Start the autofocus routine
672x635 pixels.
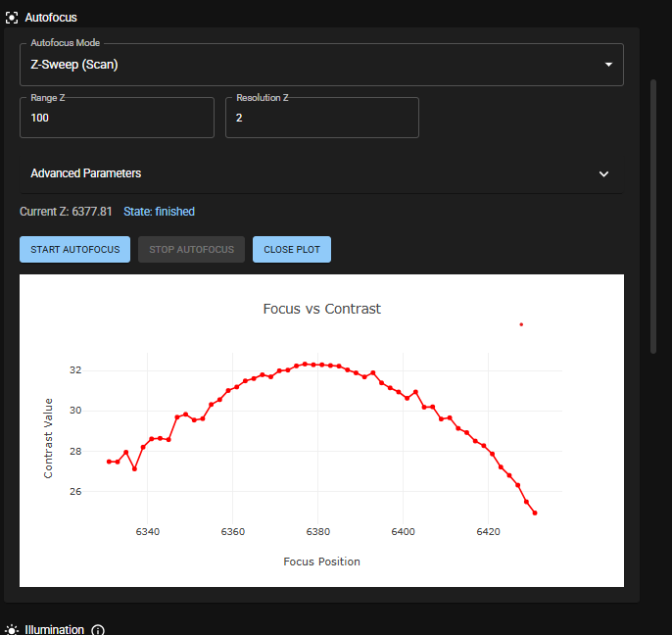tap(75, 250)
